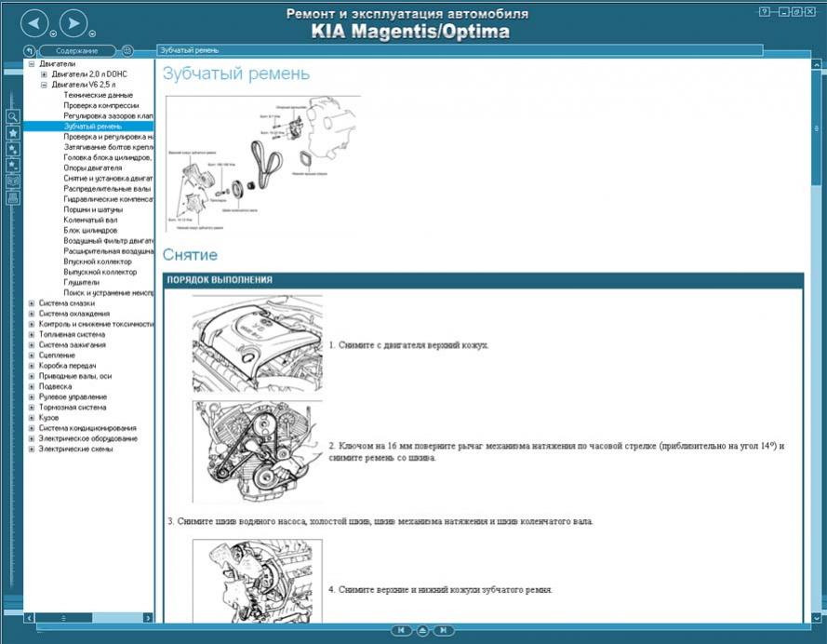This screenshot has width=827, height=644.
Task: Open Опоры двигателя topic
Action: (93, 168)
